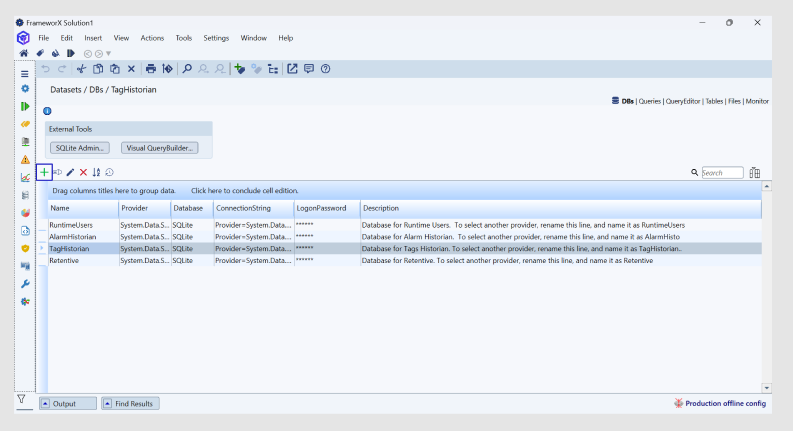Click the wrench icon in left sidebar
The image size is (793, 431).
(25, 283)
